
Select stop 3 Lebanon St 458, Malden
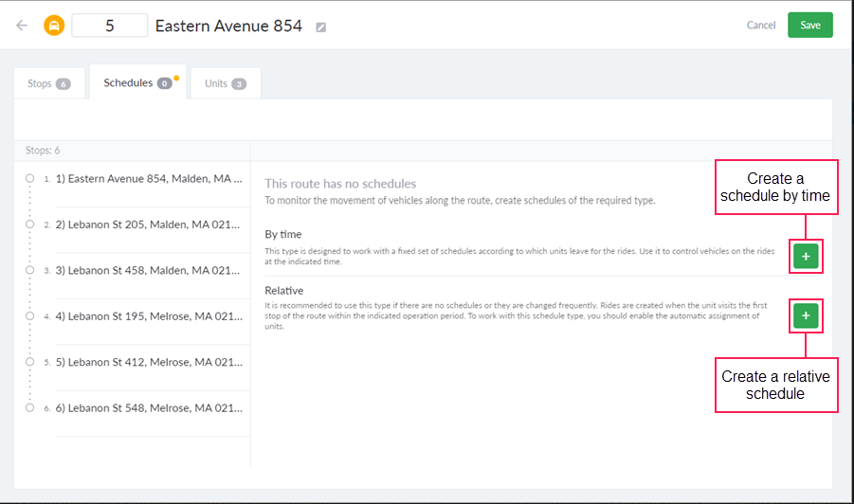[149, 270]
